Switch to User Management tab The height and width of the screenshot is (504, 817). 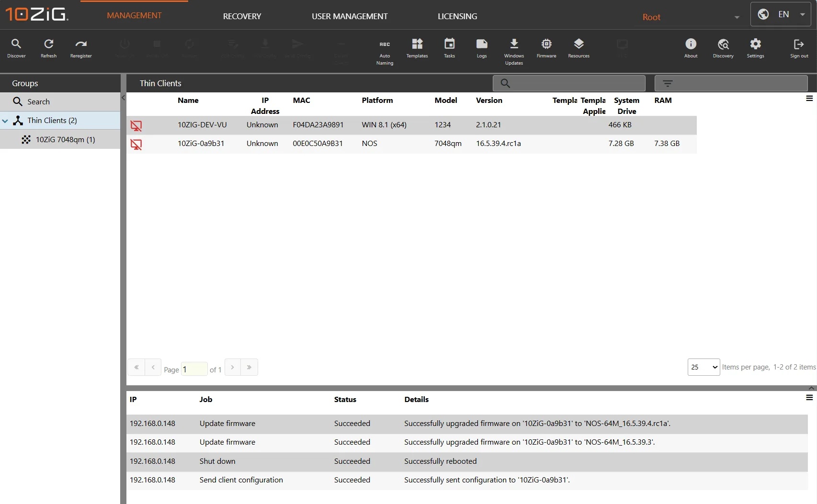(x=350, y=16)
